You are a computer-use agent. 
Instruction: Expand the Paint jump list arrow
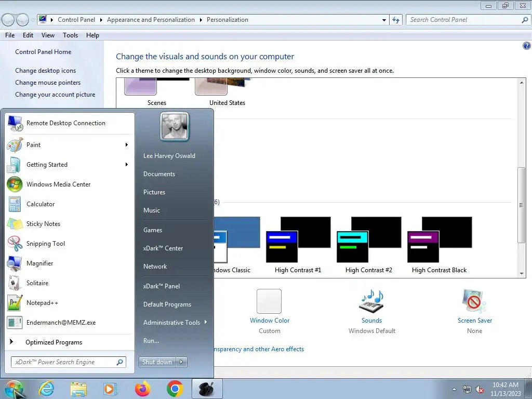pos(127,145)
